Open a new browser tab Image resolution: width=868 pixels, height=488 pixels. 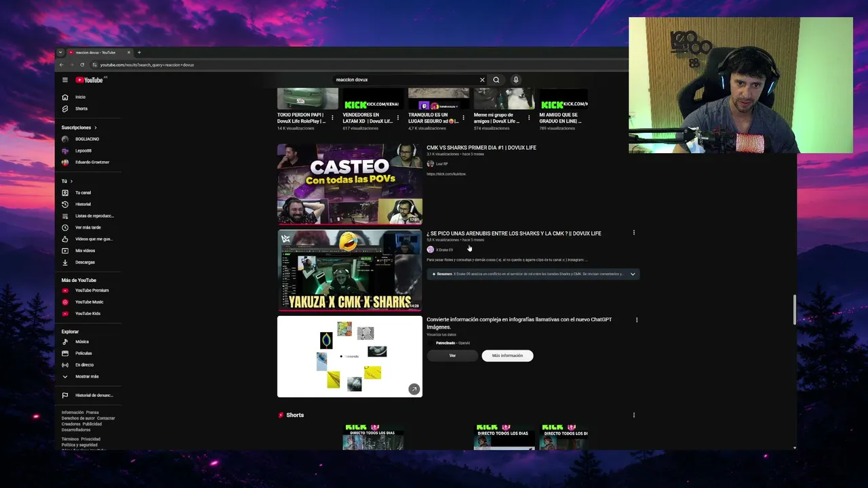tap(139, 52)
